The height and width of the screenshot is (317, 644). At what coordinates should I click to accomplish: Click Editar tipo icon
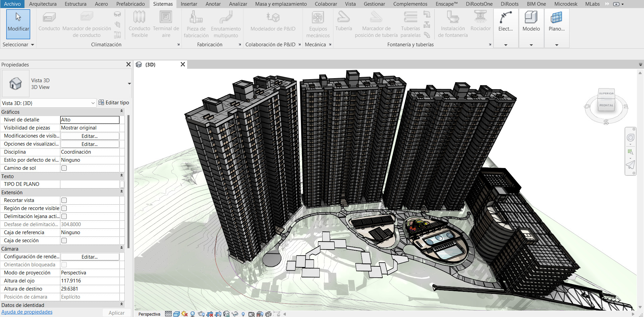(x=101, y=103)
